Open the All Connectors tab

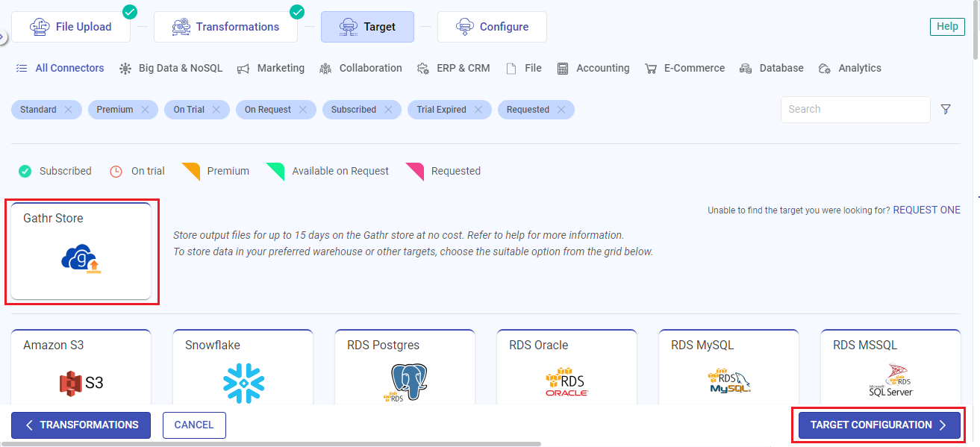click(60, 68)
